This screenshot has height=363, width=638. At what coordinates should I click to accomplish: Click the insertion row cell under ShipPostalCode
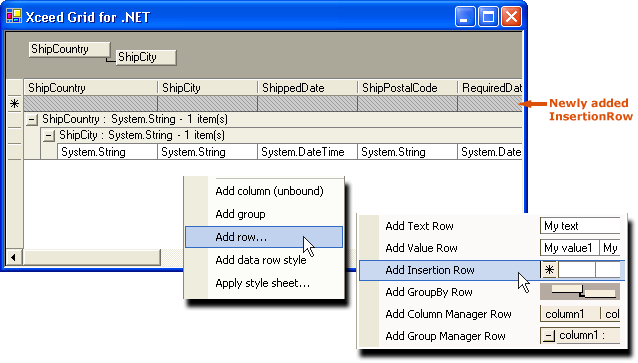pos(407,104)
